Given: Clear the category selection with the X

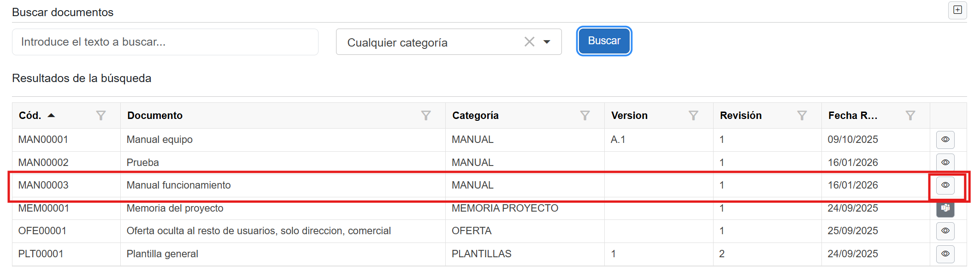Looking at the screenshot, I should (x=529, y=42).
